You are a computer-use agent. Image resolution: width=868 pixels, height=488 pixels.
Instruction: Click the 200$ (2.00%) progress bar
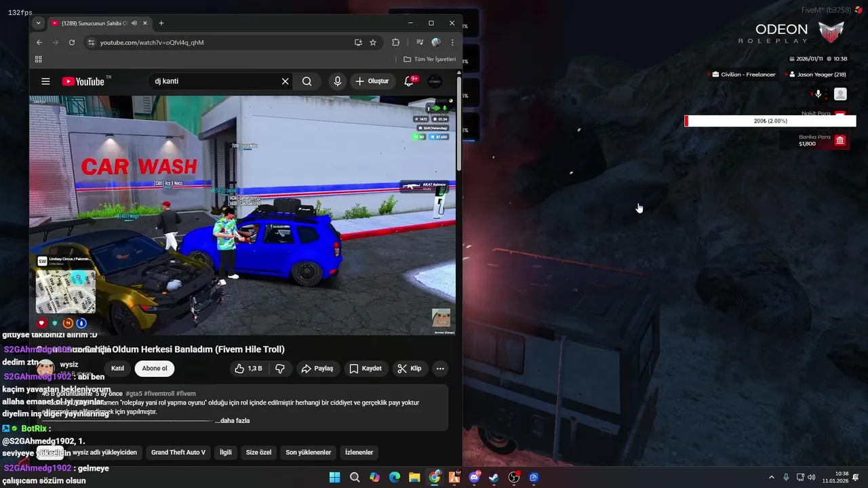point(770,121)
